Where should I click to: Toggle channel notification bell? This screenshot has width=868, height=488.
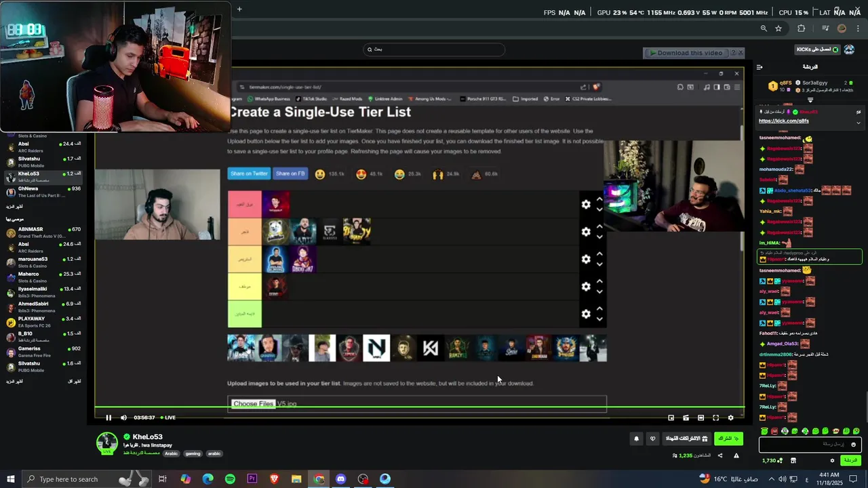pyautogui.click(x=636, y=439)
